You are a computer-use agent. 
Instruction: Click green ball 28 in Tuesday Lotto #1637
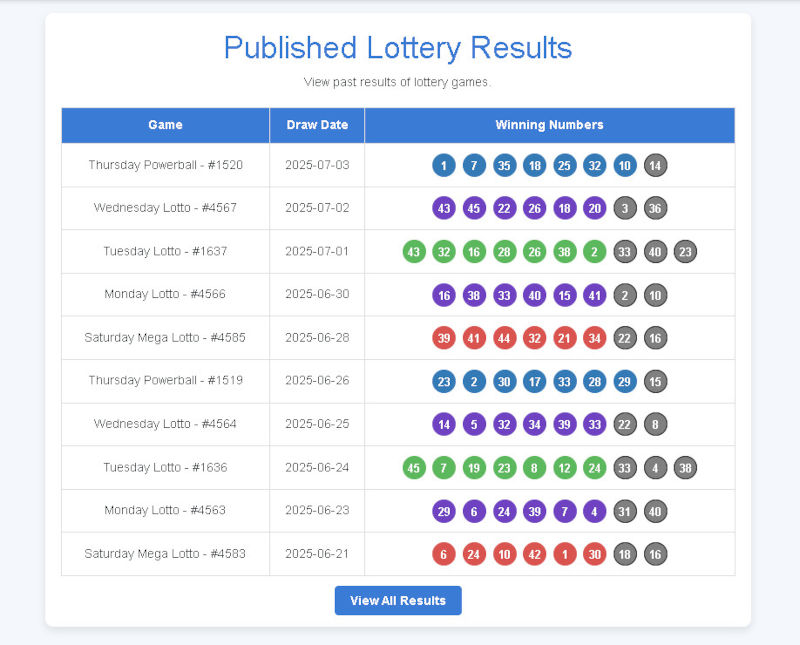coord(504,251)
